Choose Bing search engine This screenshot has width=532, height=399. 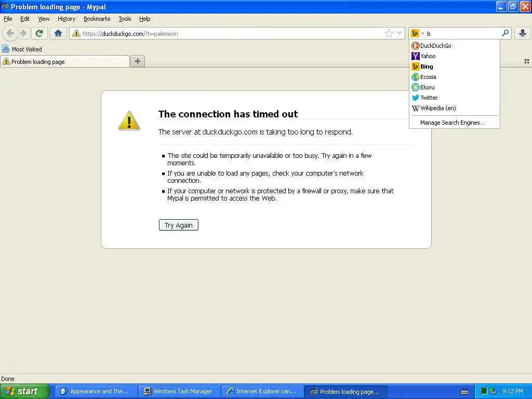click(x=454, y=66)
